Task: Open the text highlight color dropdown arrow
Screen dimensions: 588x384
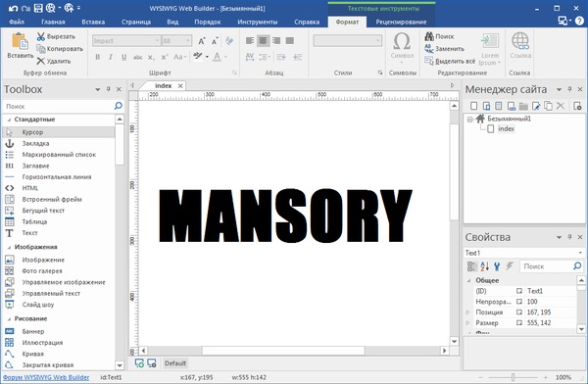Action: coord(207,57)
